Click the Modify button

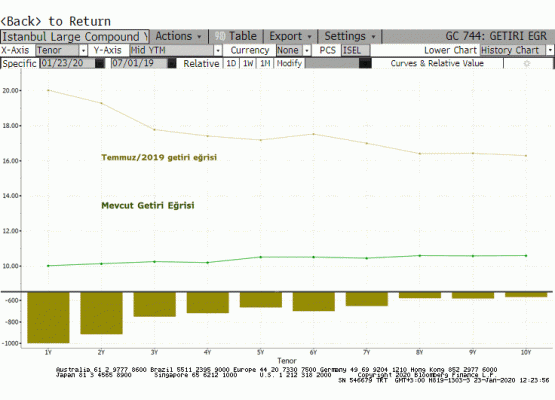[289, 63]
